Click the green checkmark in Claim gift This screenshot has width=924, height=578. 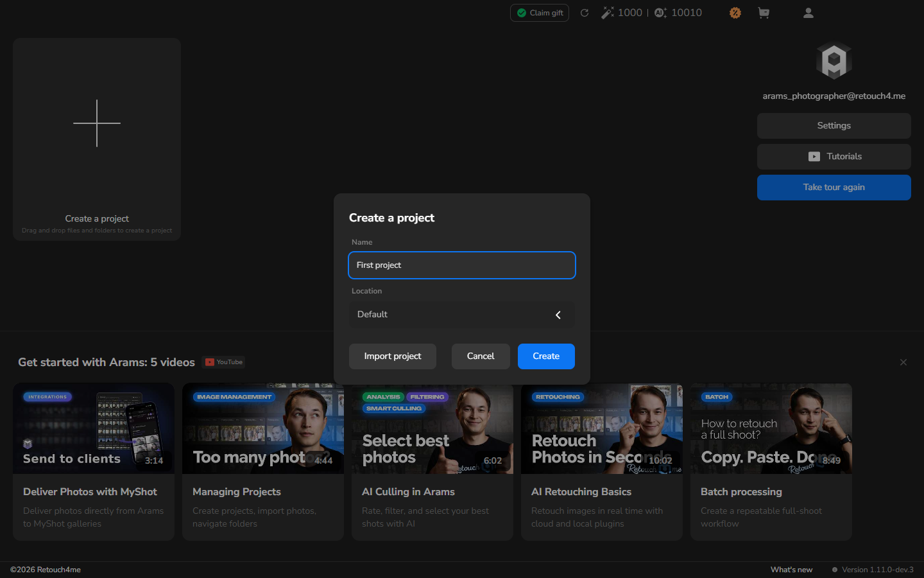tap(522, 13)
